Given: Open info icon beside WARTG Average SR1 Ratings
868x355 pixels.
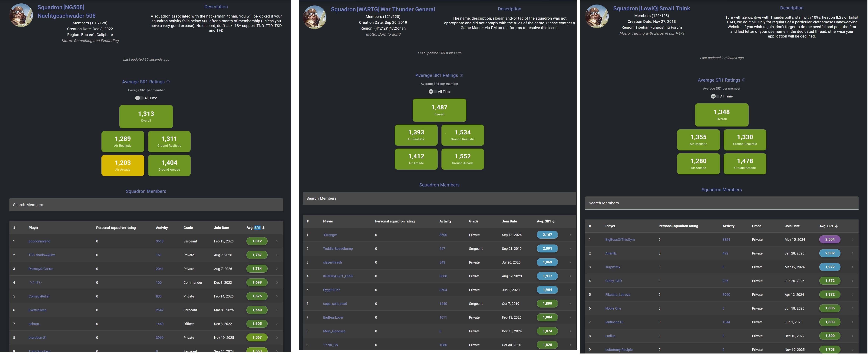Looking at the screenshot, I should pyautogui.click(x=462, y=75).
